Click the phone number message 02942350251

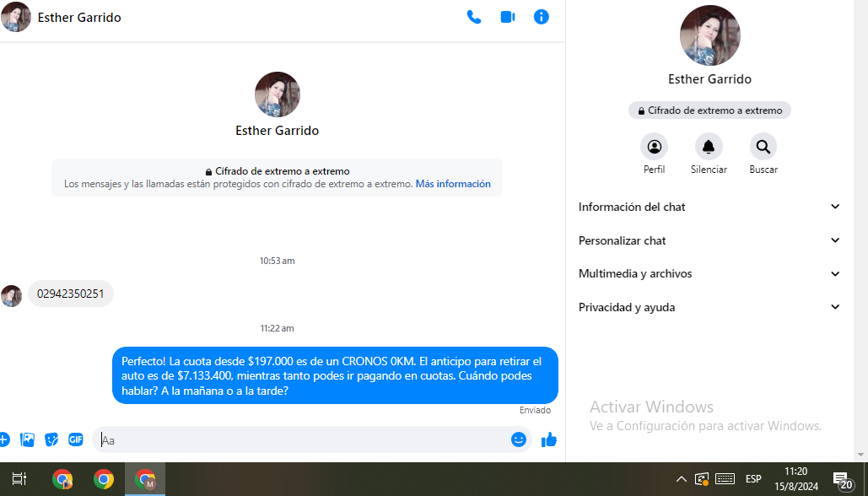tap(71, 294)
